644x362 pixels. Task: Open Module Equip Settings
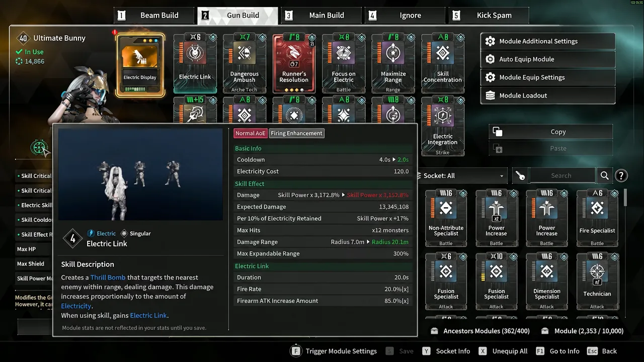click(548, 77)
